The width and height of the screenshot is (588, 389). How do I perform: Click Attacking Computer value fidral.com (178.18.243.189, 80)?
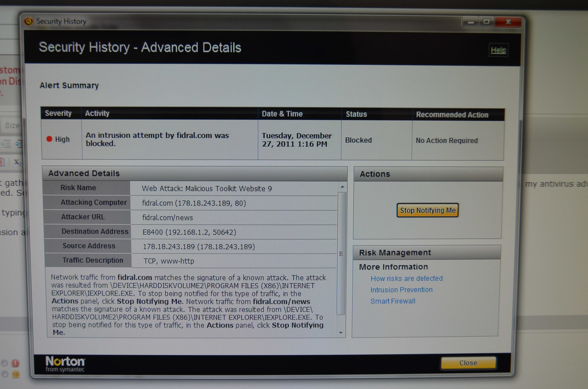pyautogui.click(x=194, y=203)
